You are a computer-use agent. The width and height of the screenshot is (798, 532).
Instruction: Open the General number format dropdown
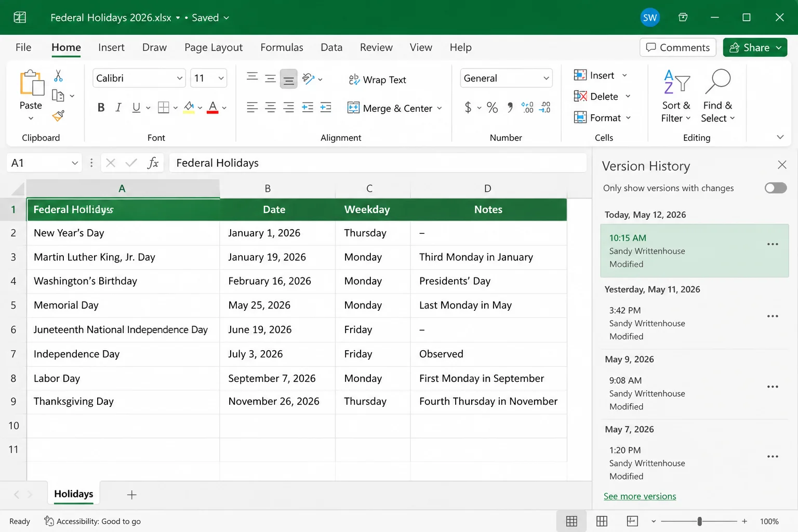[546, 78]
